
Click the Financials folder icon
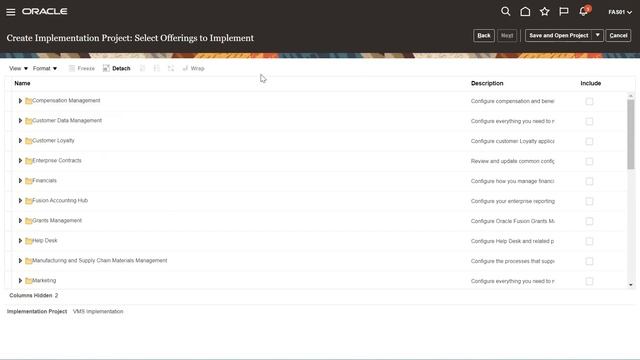[x=28, y=181]
